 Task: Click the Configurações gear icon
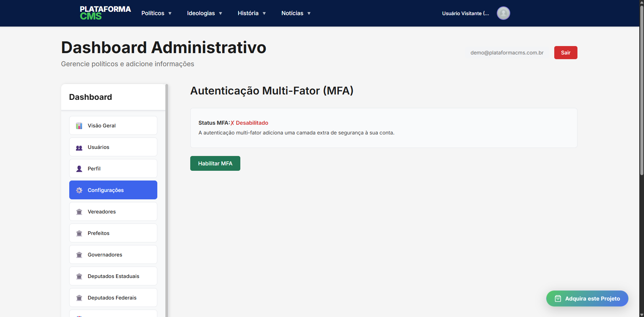79,190
